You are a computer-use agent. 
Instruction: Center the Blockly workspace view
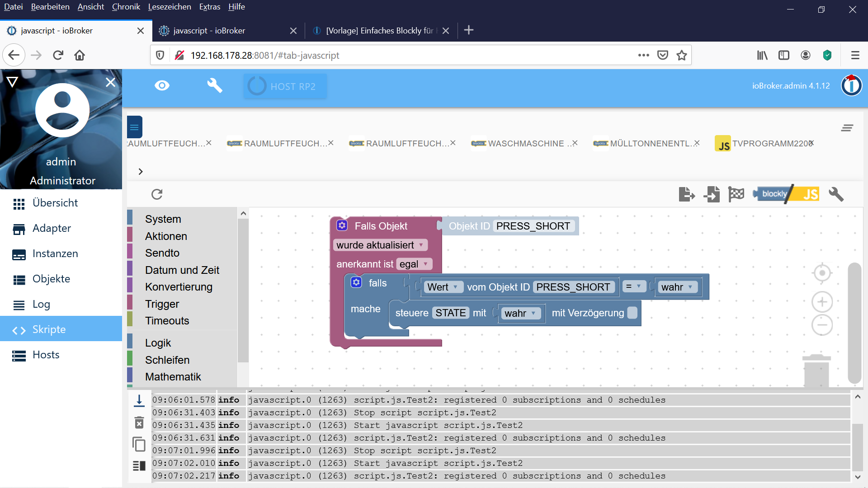coord(822,273)
